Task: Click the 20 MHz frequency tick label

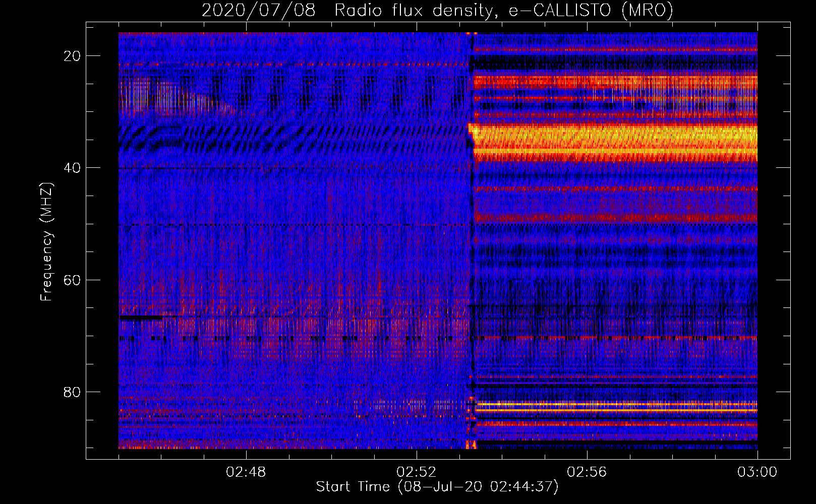Action: click(x=73, y=56)
